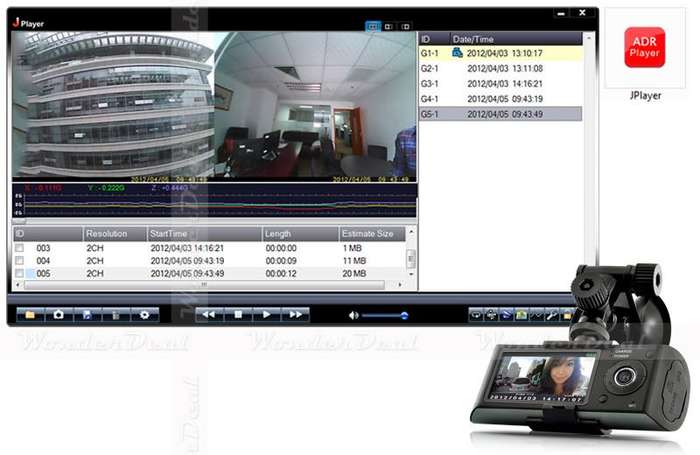The width and height of the screenshot is (700, 455).
Task: Check the box for recording 003
Action: point(19,248)
